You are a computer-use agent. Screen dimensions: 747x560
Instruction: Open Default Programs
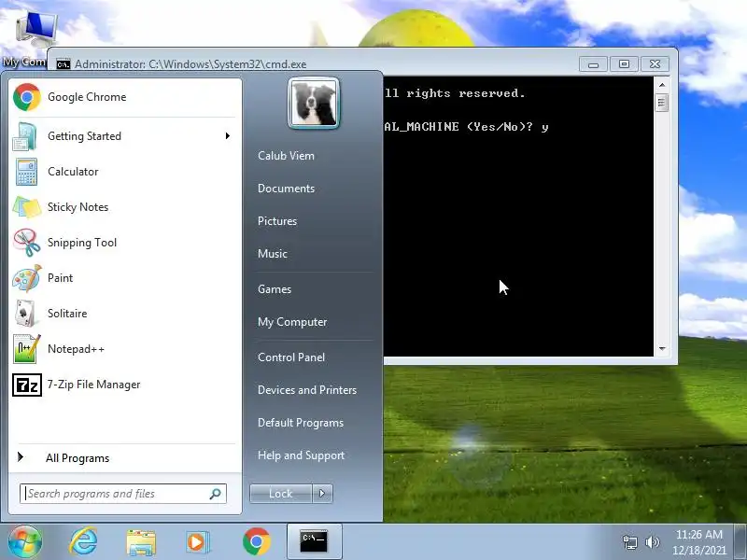click(x=300, y=423)
